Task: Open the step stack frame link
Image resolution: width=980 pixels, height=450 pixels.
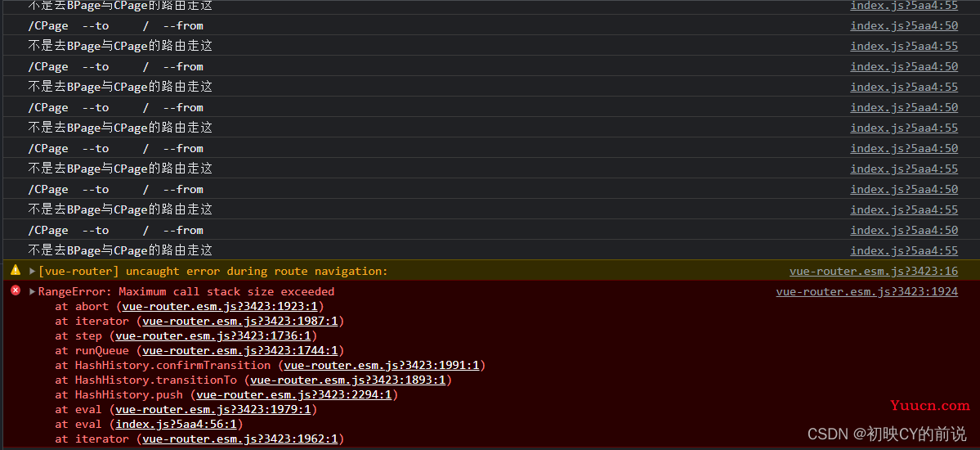Action: pyautogui.click(x=214, y=335)
